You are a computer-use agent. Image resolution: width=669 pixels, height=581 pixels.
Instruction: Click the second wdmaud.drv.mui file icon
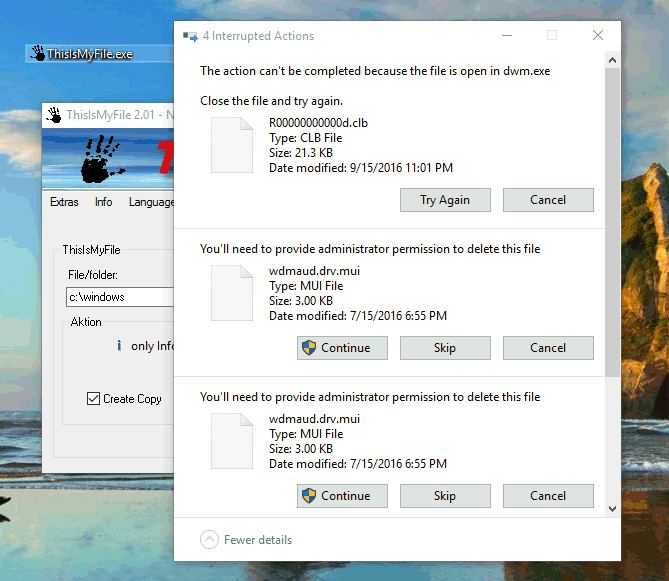232,441
